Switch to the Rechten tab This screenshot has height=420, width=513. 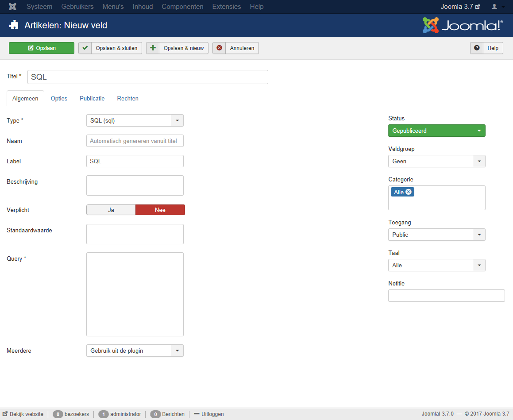point(127,98)
